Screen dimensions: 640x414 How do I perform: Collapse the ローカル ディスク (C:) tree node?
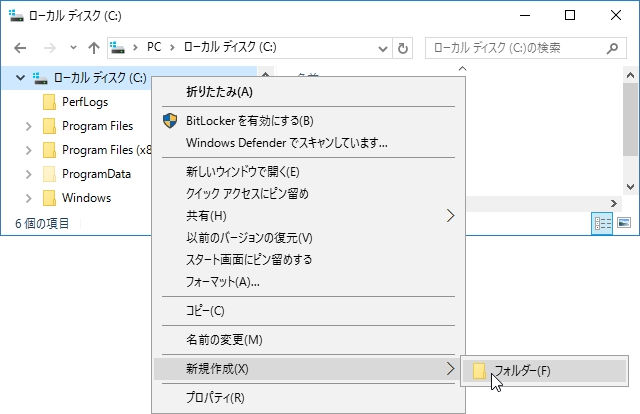click(20, 77)
